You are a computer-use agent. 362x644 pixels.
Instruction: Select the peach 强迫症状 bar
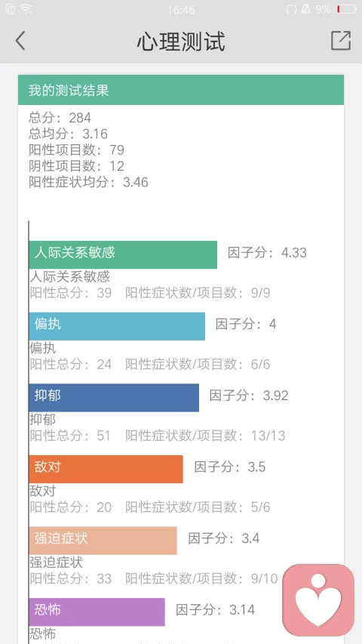coord(103,541)
